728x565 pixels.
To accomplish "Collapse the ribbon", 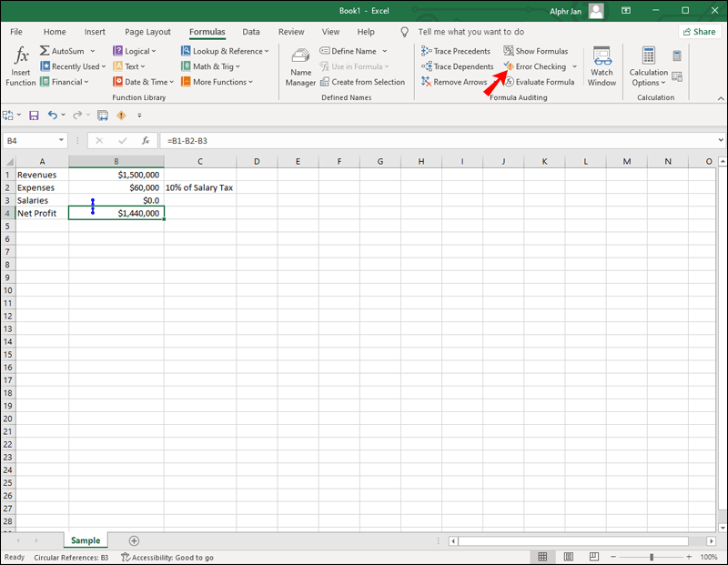I will coord(721,98).
